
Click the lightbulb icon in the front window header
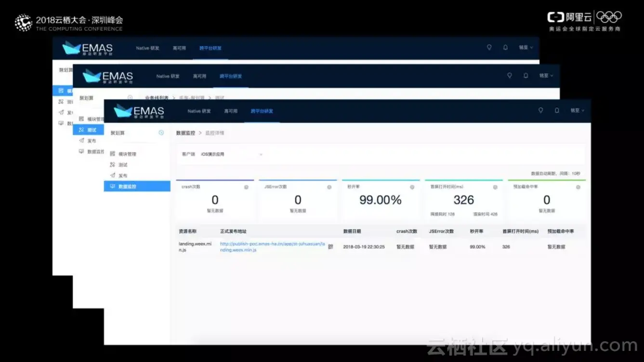(x=540, y=110)
